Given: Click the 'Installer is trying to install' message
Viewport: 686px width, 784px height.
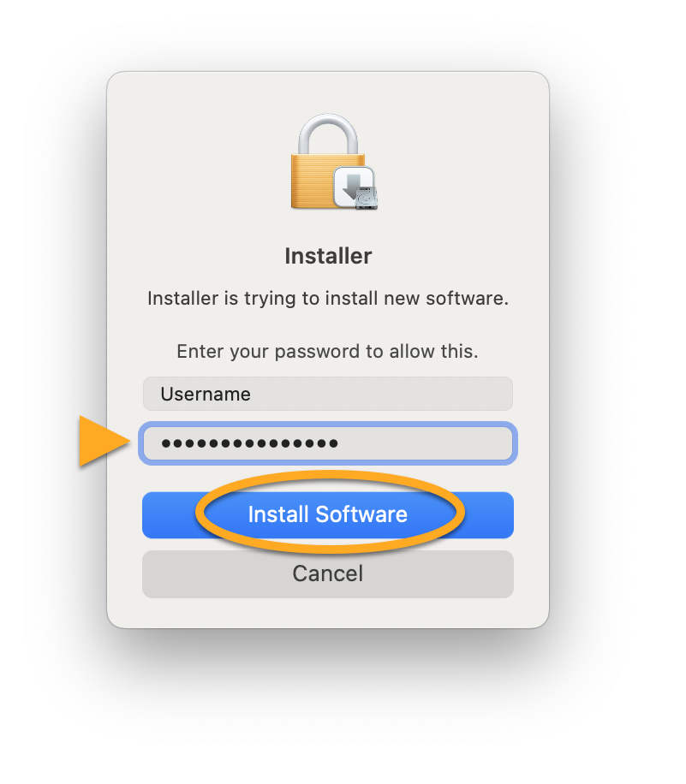Looking at the screenshot, I should pyautogui.click(x=328, y=299).
